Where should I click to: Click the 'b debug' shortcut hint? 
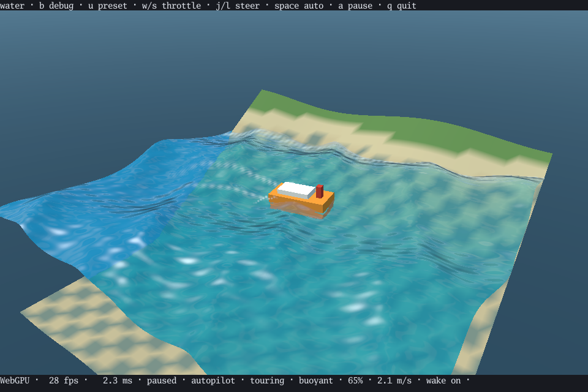(x=56, y=6)
